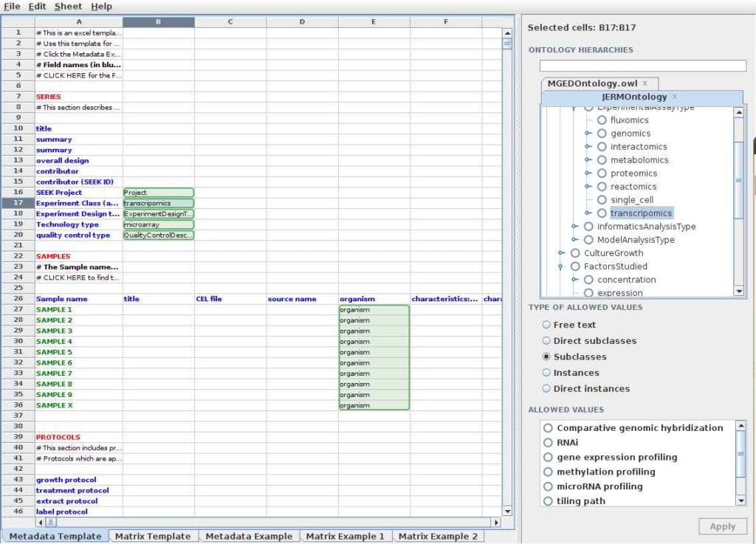
Task: Close the JERMOntology tab via its x icon
Action: coord(675,97)
